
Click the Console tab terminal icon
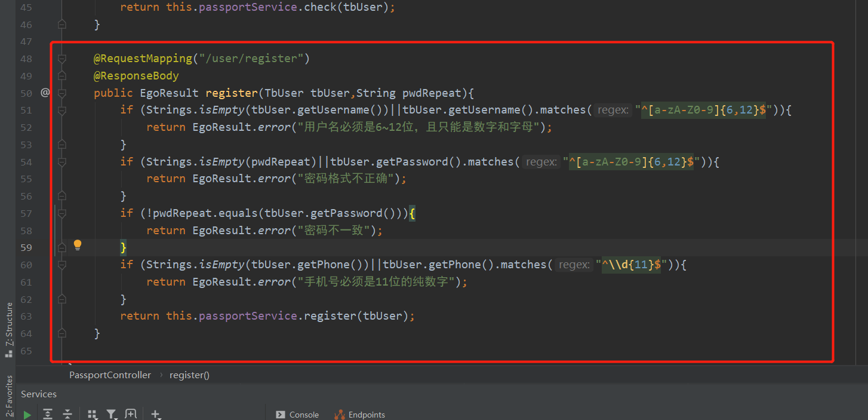coord(280,415)
